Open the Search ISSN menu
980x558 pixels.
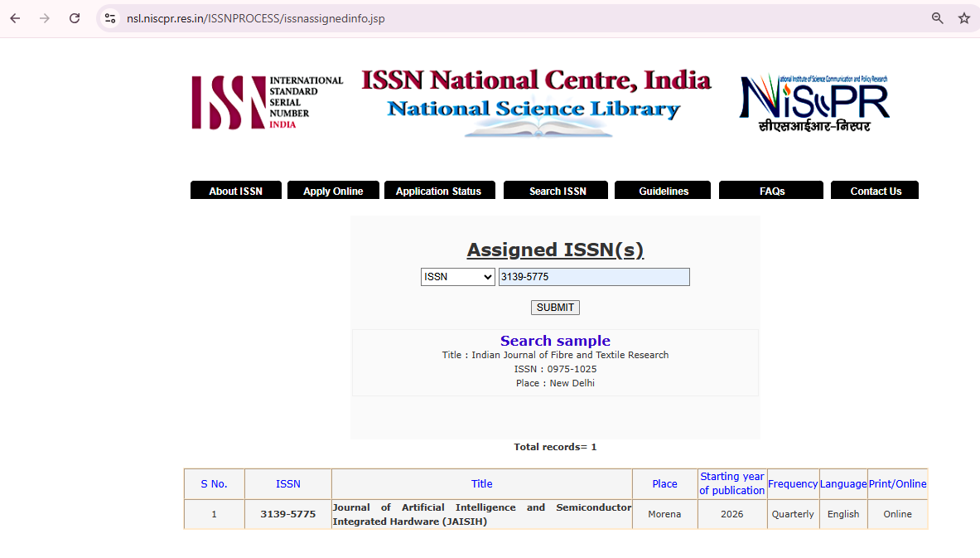coord(556,191)
